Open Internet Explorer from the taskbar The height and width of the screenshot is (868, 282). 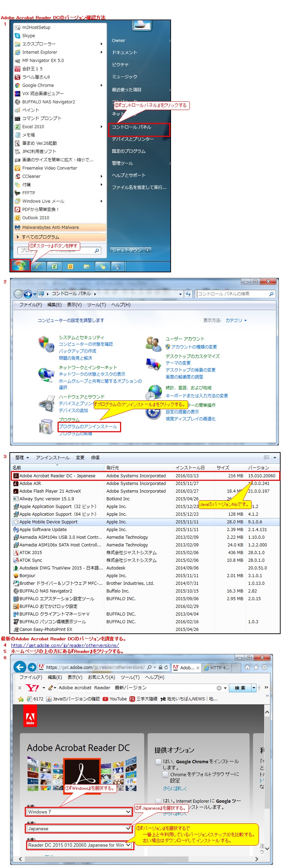pyautogui.click(x=38, y=266)
